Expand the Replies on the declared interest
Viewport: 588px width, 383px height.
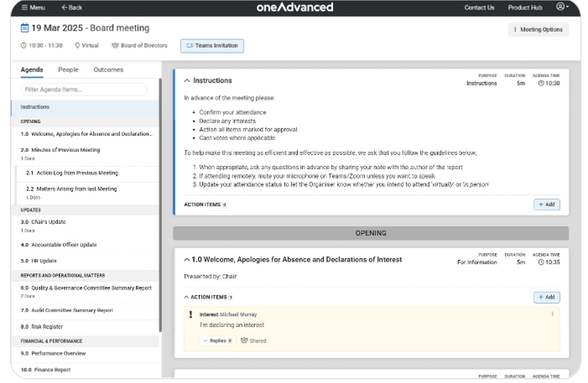pos(216,340)
